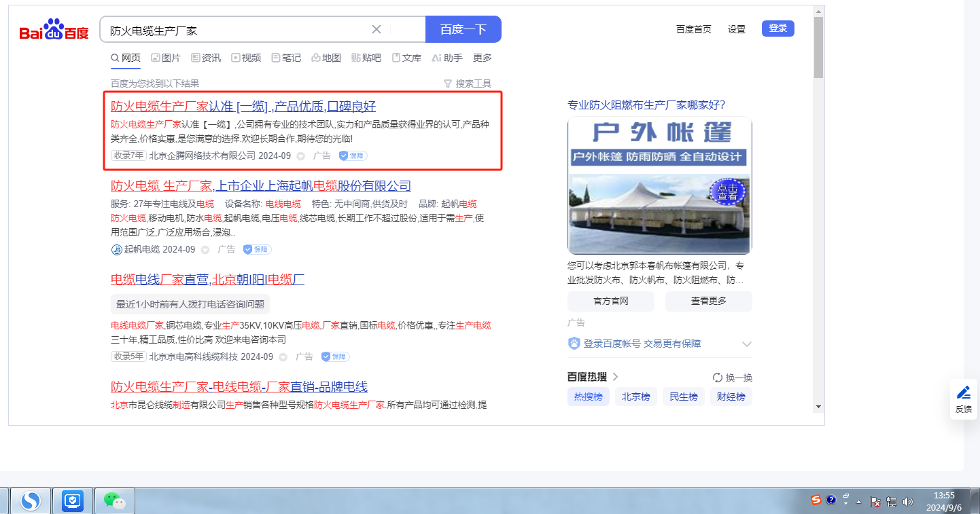This screenshot has height=514, width=980.
Task: Click the 百度一下 search button
Action: (463, 29)
